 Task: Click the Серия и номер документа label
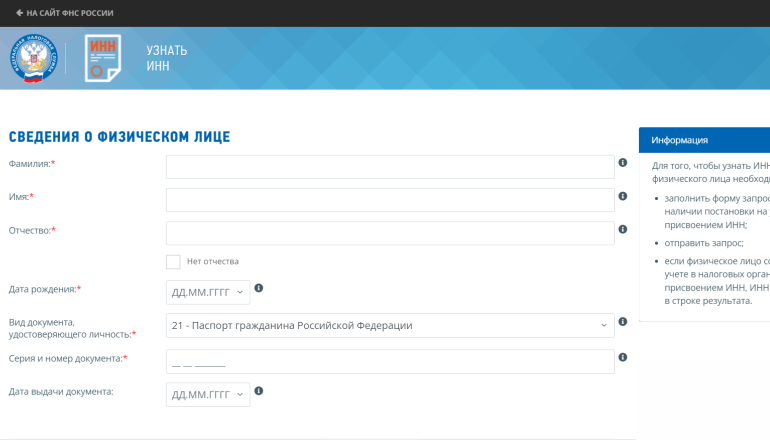click(x=68, y=358)
